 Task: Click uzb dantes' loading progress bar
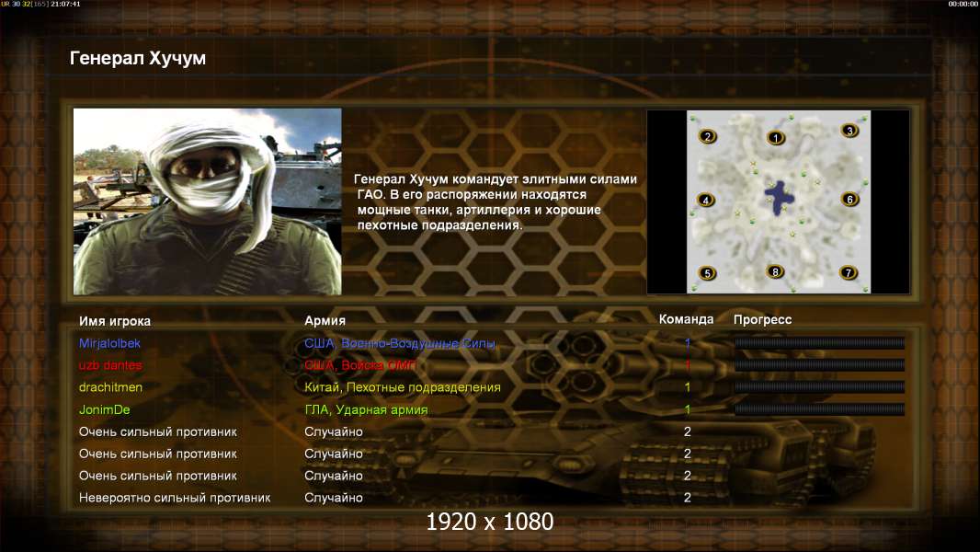[x=819, y=364]
